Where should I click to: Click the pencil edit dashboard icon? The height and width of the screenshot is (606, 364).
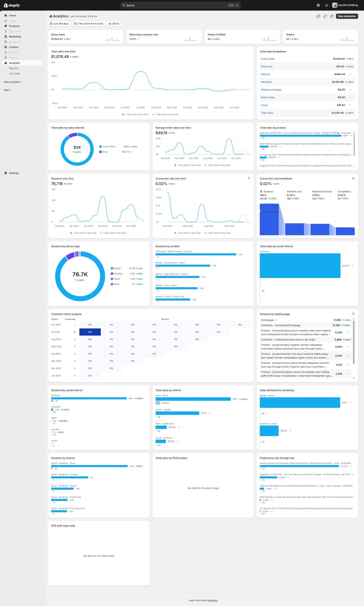click(332, 16)
